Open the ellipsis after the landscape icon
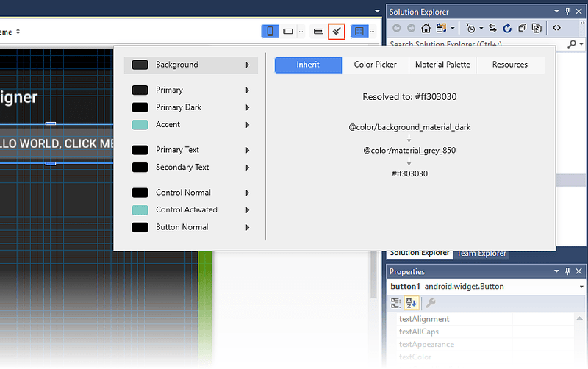 (301, 32)
